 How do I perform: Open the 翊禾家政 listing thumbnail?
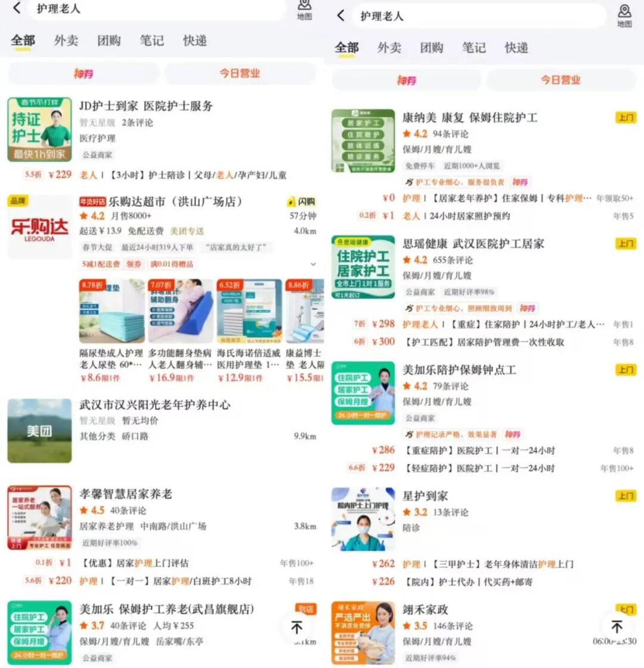[x=363, y=633]
